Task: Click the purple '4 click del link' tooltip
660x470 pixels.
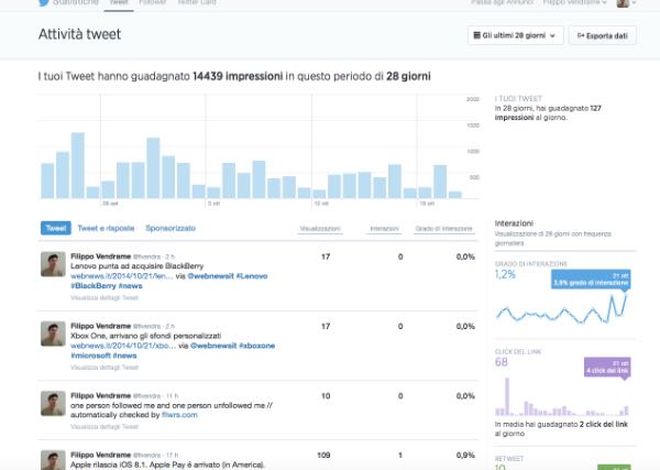Action: 607,367
